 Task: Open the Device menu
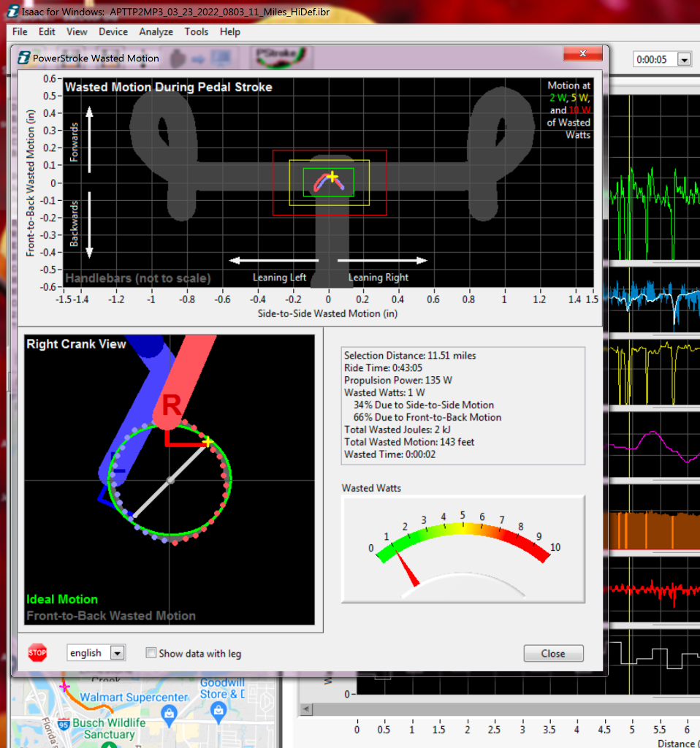click(x=113, y=31)
